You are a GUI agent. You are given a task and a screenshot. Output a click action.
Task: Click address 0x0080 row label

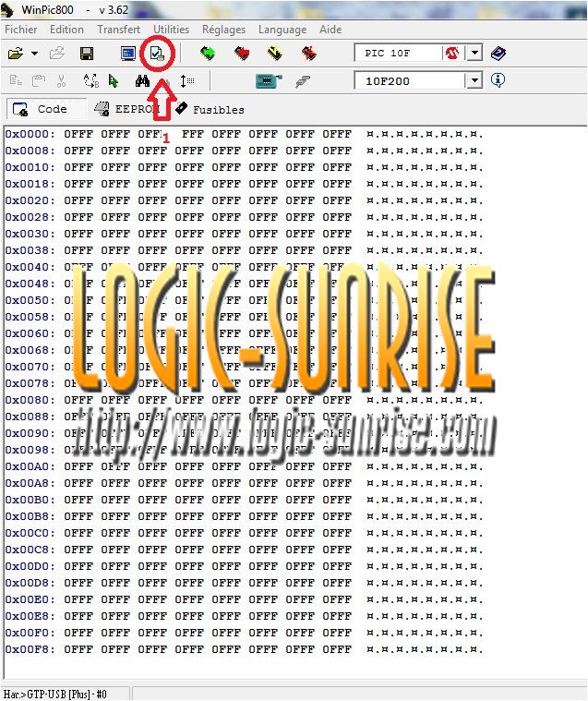coord(30,400)
